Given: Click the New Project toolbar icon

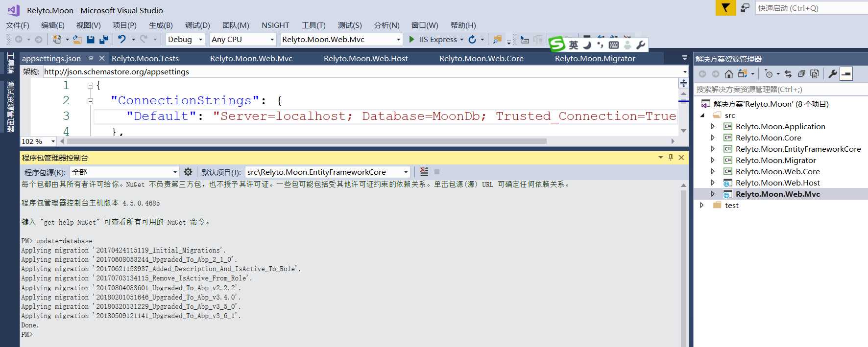Looking at the screenshot, I should pos(57,39).
